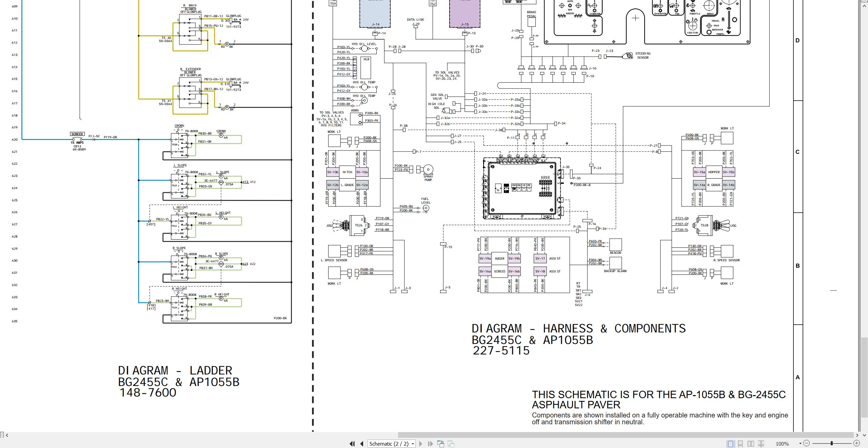Click the P200-BK-8 wire label

(582, 185)
